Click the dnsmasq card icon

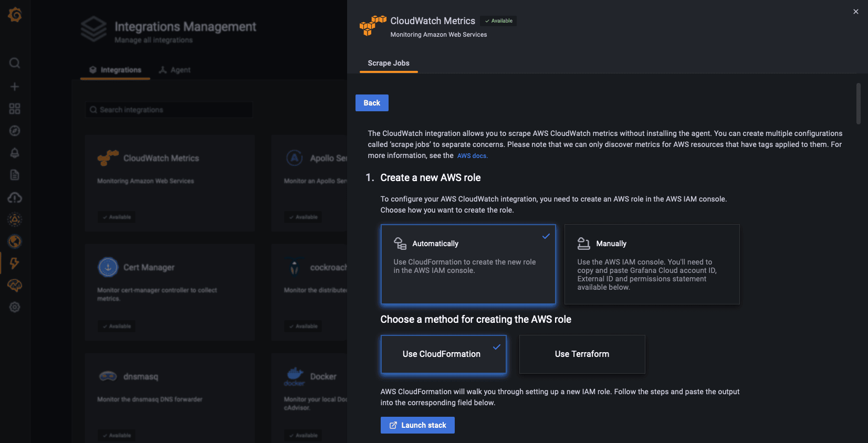pyautogui.click(x=108, y=376)
